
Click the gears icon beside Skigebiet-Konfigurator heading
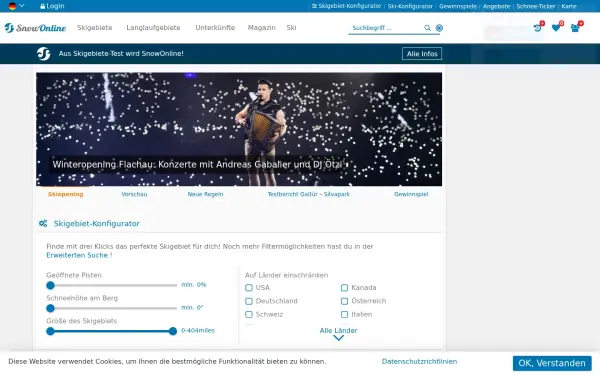click(43, 223)
